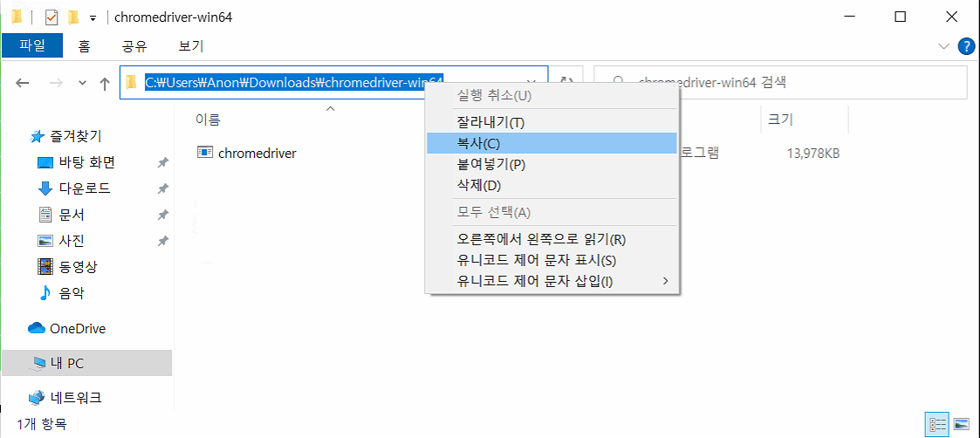
Task: Select 붙여넣기(P) in the context menu
Action: click(552, 164)
